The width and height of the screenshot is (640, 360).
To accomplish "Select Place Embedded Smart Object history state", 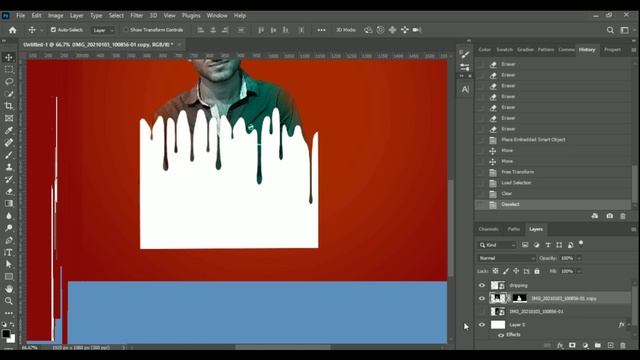I will tap(553, 140).
